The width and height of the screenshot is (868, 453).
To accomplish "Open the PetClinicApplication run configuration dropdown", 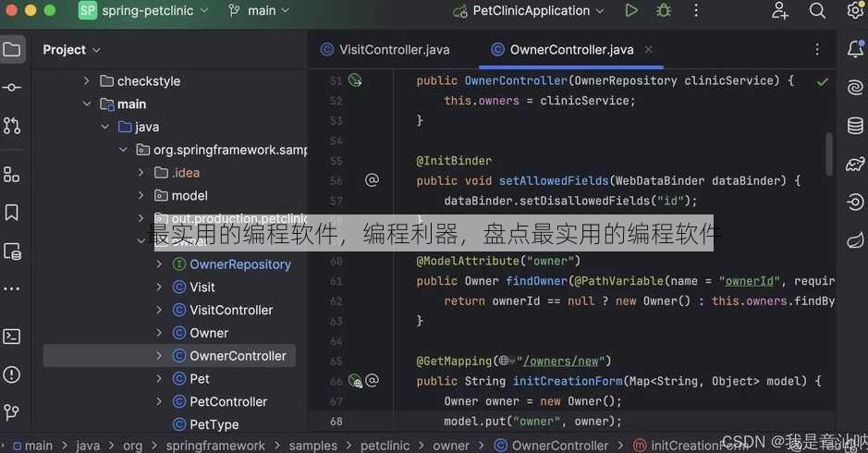I will (529, 10).
